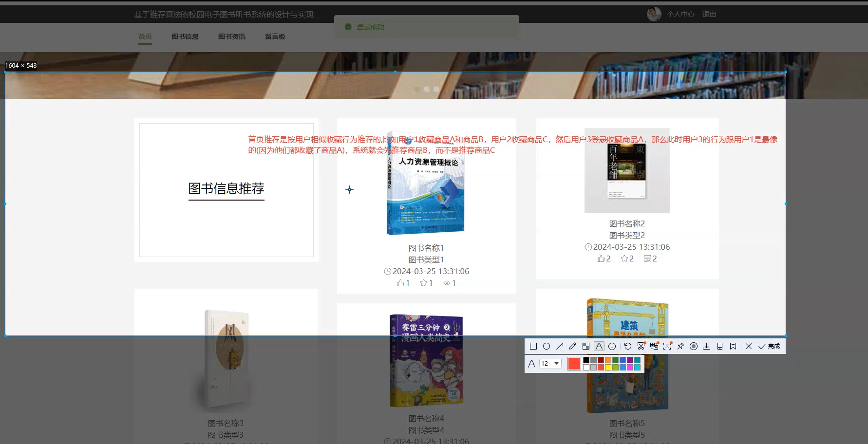868x444 pixels.
Task: Choose the purple color swatch
Action: point(630,360)
